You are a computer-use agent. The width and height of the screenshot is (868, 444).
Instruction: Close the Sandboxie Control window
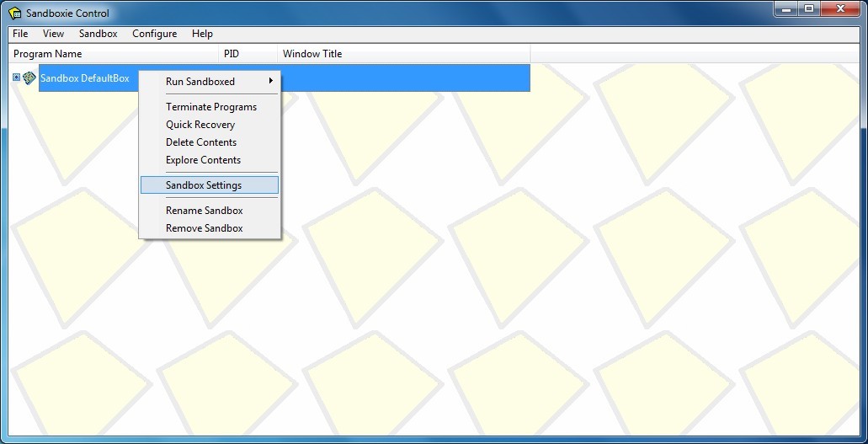pos(841,9)
